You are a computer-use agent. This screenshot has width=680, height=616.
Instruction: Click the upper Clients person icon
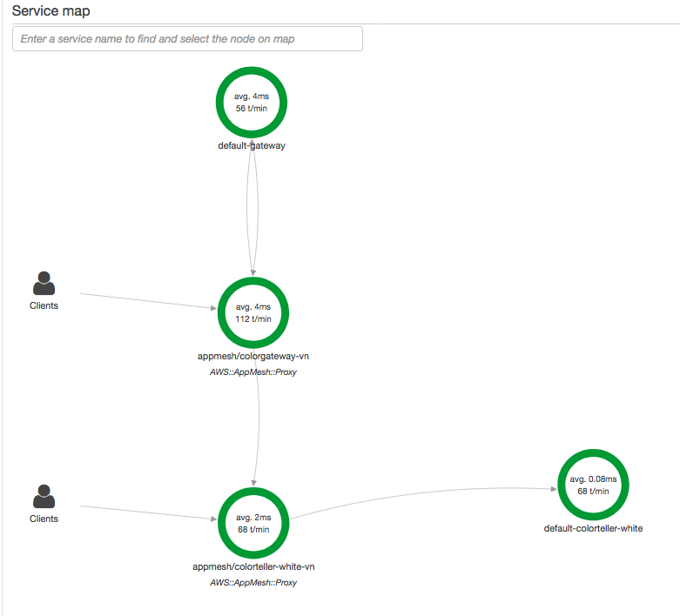[44, 284]
